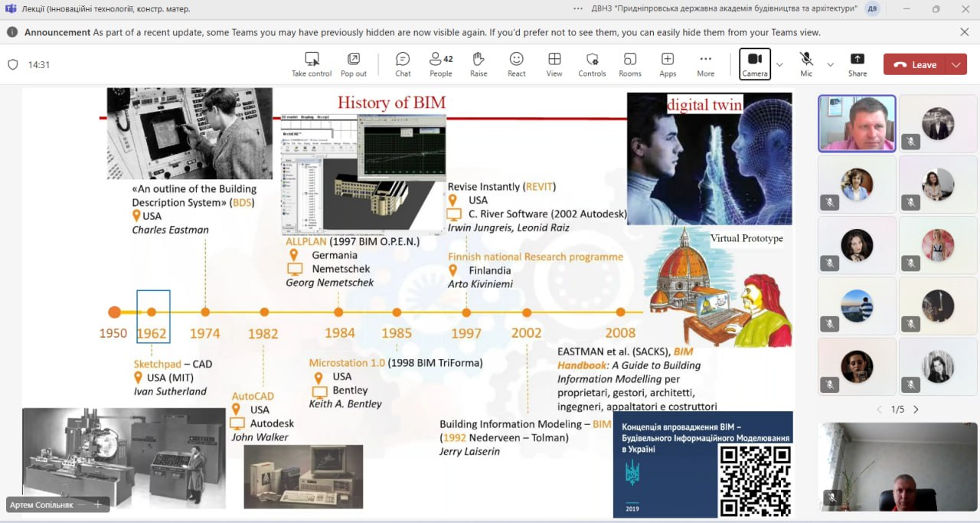Pop out the shared content window
The image size is (980, 523).
coord(354,60)
